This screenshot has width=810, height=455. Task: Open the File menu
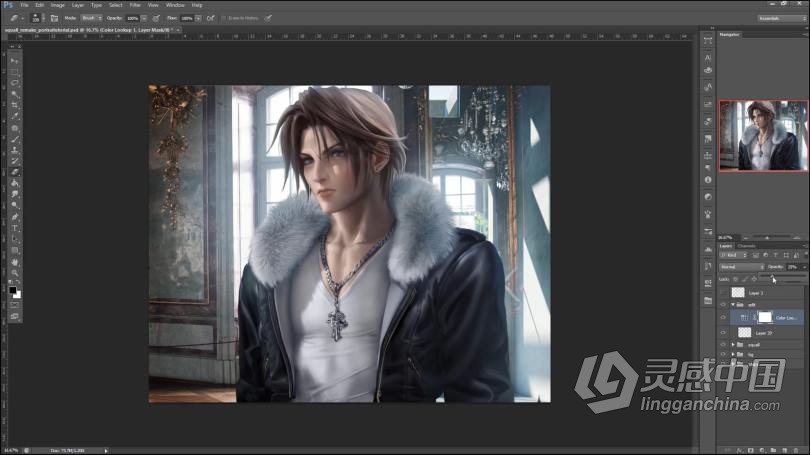click(x=24, y=5)
